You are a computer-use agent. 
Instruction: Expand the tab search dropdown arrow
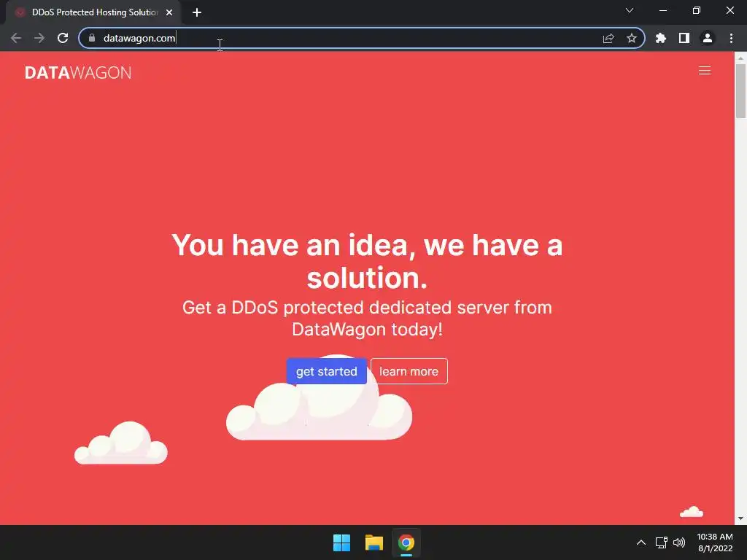(x=630, y=10)
